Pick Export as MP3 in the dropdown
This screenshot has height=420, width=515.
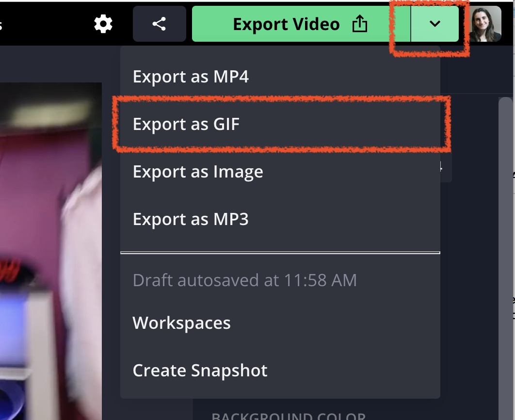[x=191, y=219]
